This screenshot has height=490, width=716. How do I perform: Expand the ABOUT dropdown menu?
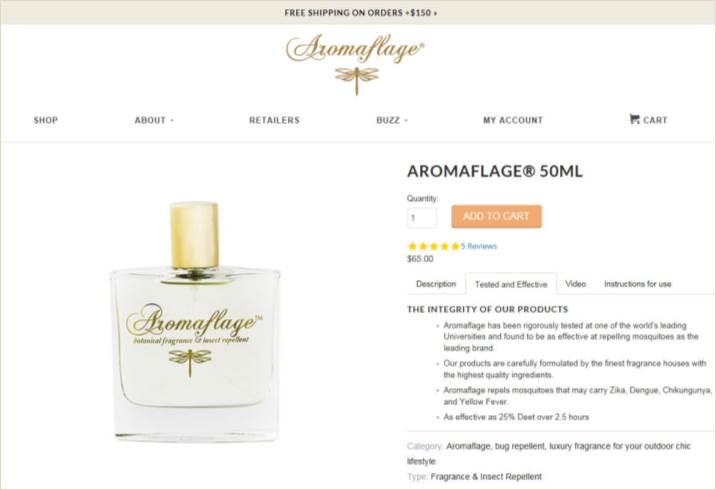pyautogui.click(x=154, y=120)
